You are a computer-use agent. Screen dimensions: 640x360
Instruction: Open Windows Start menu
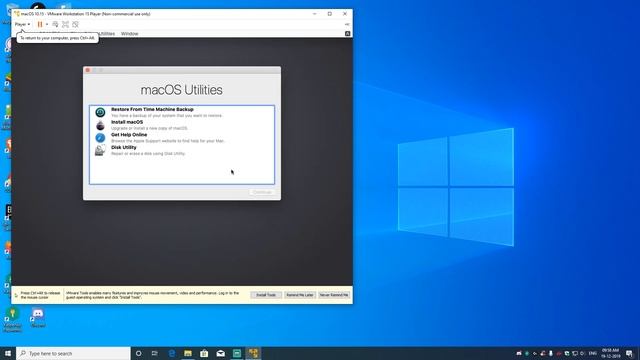(x=8, y=353)
